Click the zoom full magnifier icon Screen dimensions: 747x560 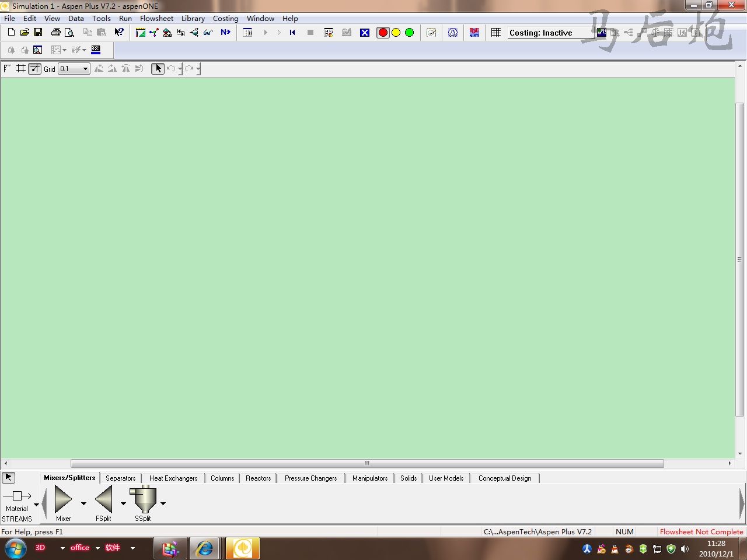click(38, 50)
